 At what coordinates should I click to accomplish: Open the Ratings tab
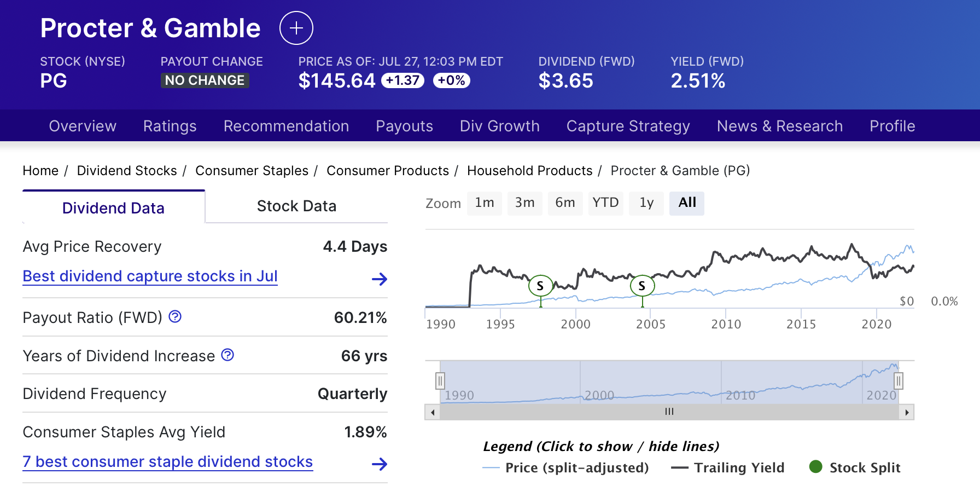click(170, 126)
